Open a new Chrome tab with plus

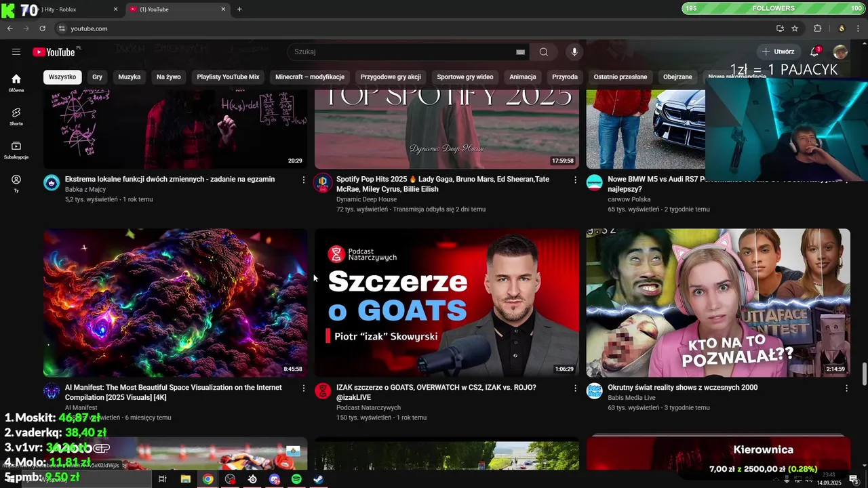pyautogui.click(x=239, y=9)
